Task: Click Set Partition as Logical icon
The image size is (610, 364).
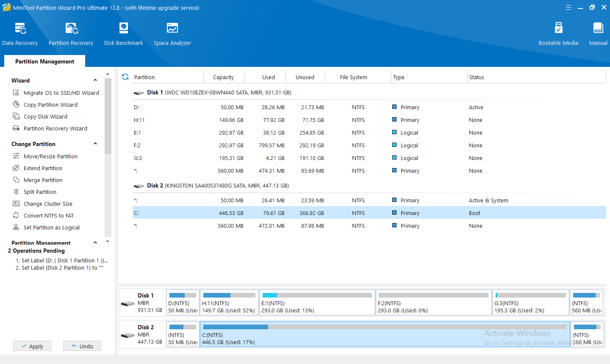Action: point(16,227)
